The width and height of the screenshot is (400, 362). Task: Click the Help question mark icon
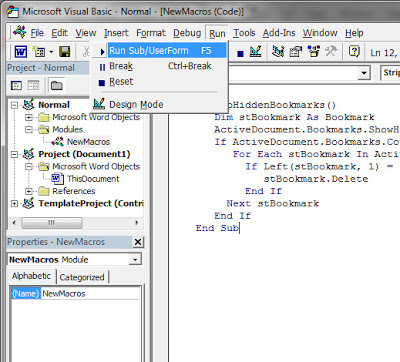click(x=354, y=52)
